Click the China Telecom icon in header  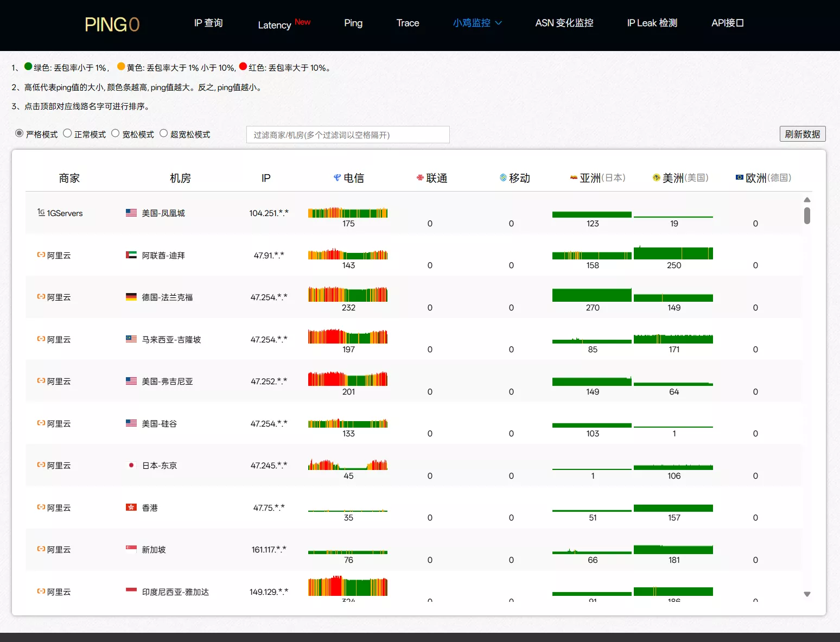(337, 177)
